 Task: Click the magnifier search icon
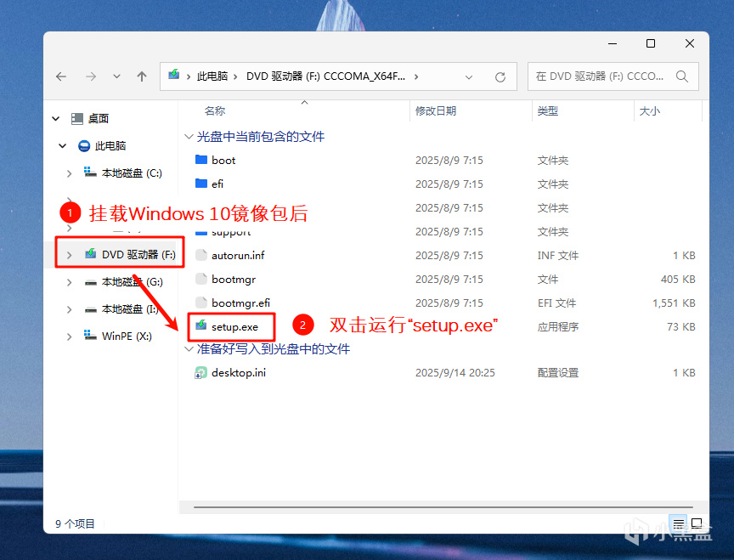pyautogui.click(x=682, y=76)
